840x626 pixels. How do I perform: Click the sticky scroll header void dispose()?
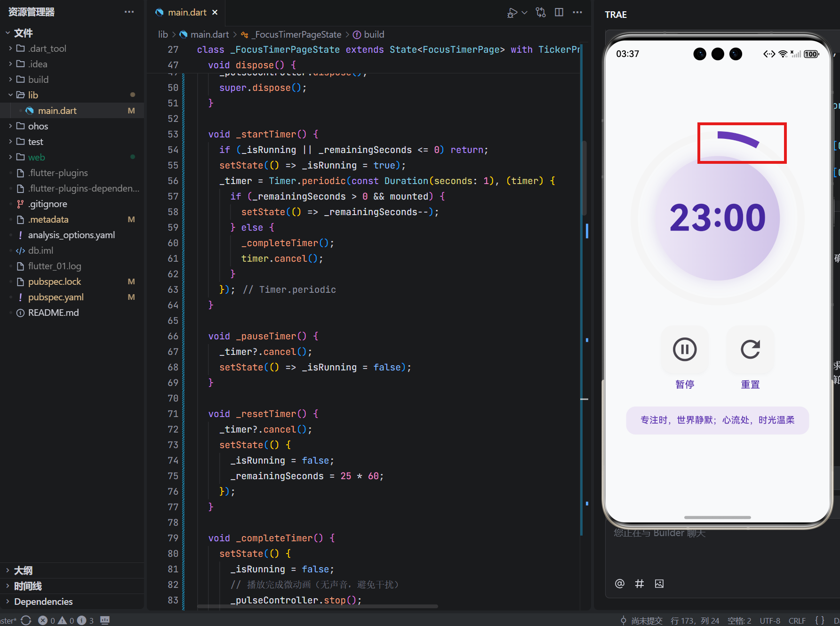pos(252,65)
